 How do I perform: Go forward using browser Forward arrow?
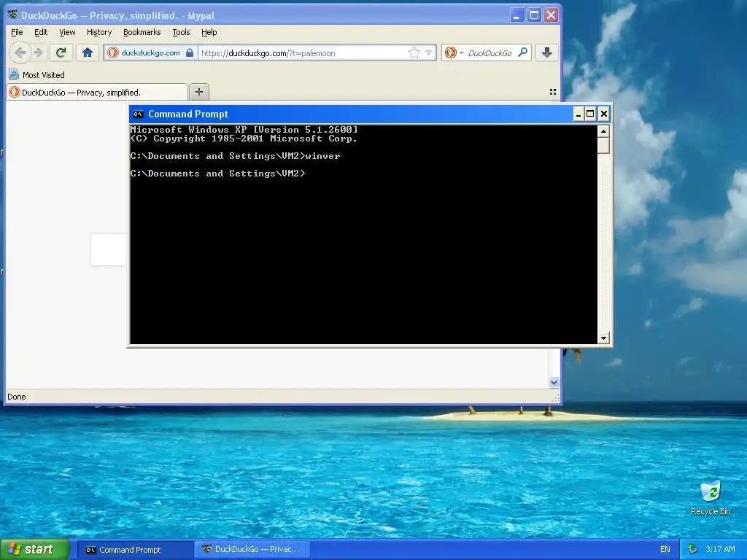[39, 52]
